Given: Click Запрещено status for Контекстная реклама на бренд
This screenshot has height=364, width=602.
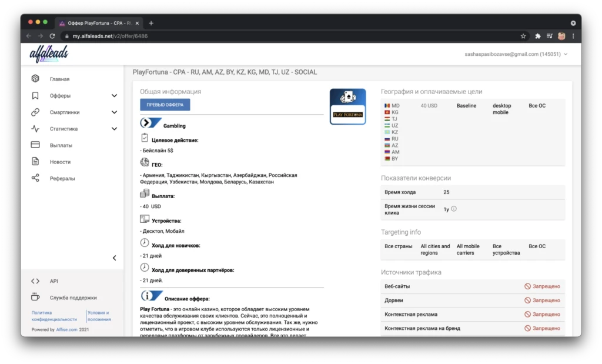Looking at the screenshot, I should coord(542,328).
